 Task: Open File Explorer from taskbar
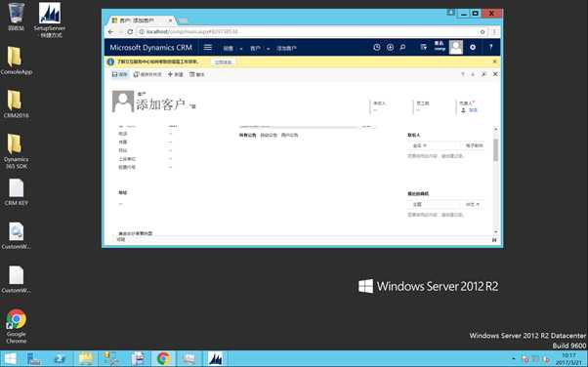86,359
